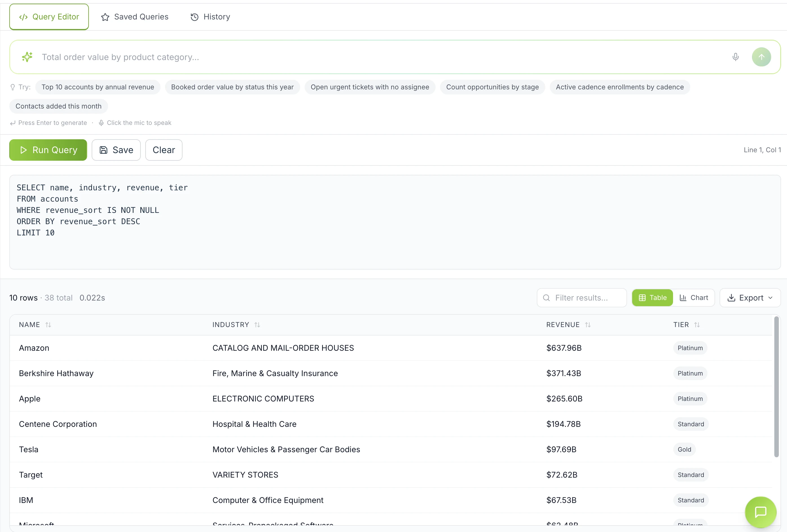787x532 pixels.
Task: Click Centene Corporation's Standard tier badge
Action: coord(691,424)
